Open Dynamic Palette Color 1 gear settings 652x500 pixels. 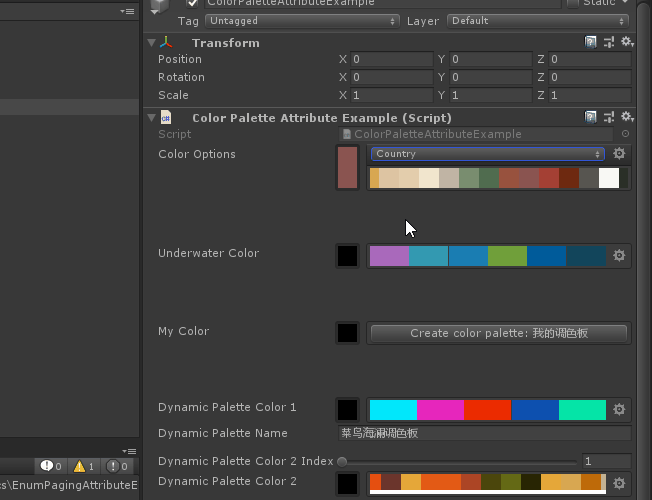click(x=619, y=410)
